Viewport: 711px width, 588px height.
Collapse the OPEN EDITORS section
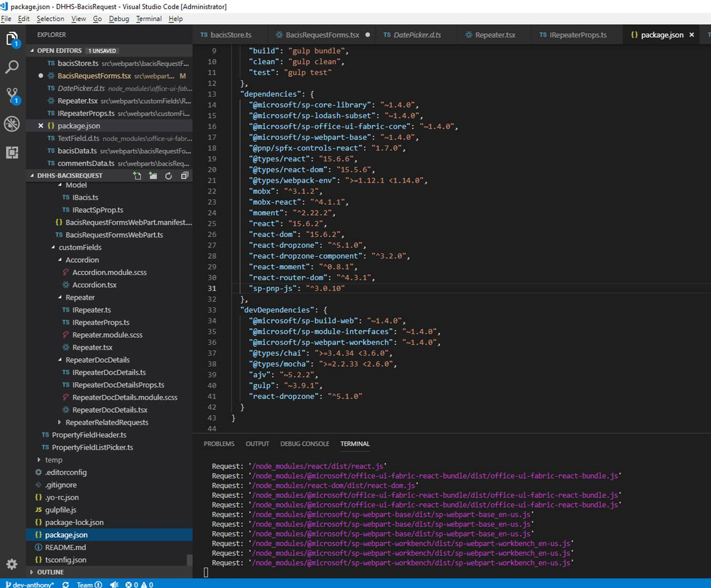[x=59, y=50]
